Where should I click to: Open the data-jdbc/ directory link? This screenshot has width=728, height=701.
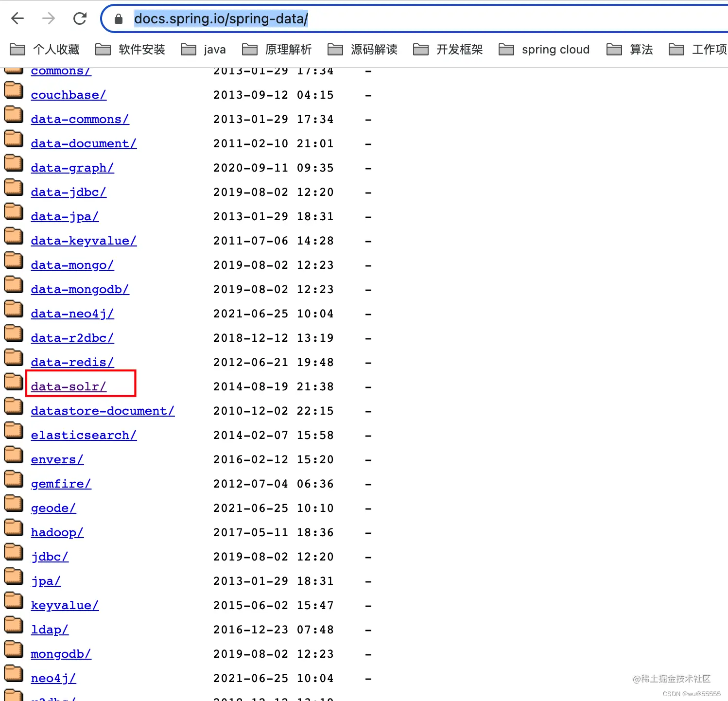click(x=69, y=192)
